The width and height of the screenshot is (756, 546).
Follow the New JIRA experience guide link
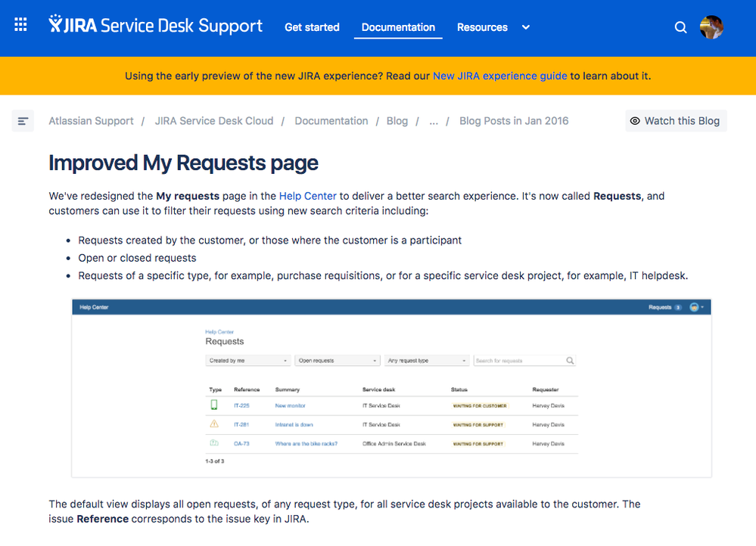pos(500,76)
